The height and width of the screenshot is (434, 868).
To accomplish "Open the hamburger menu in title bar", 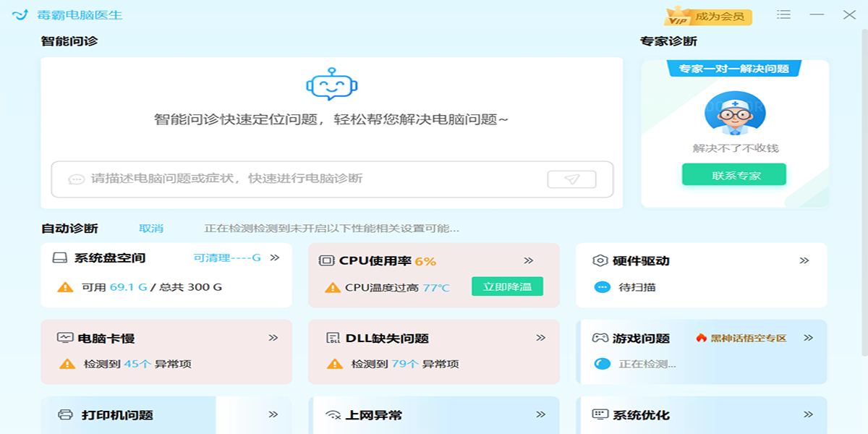I will tap(783, 14).
